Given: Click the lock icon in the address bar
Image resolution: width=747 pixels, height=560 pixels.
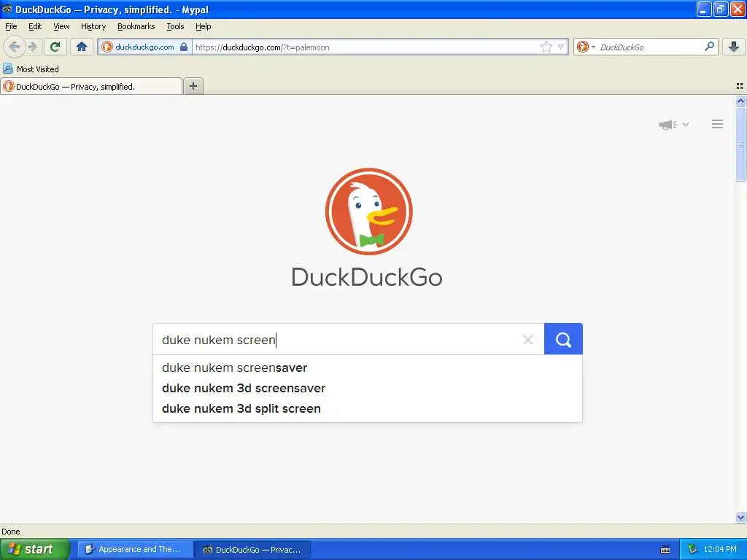Looking at the screenshot, I should 183,47.
